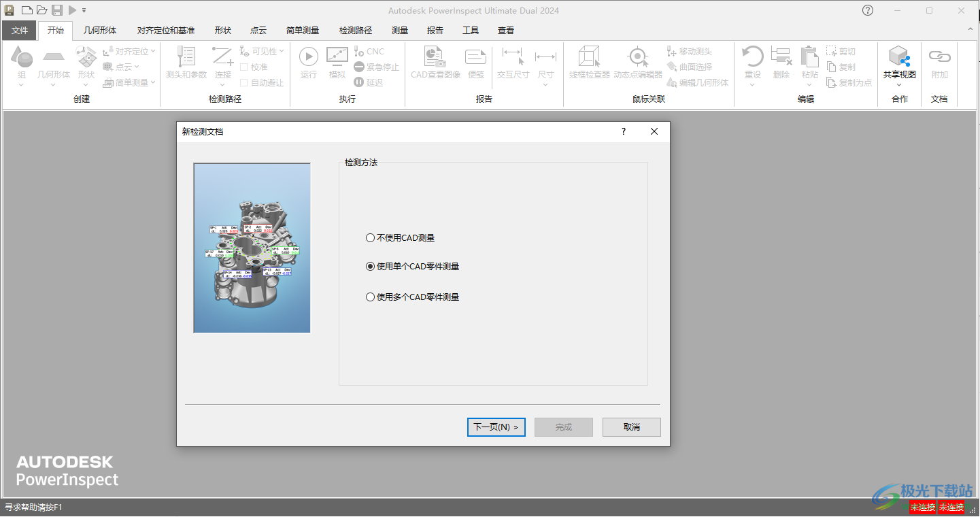Viewport: 980px width, 517px height.
Task: Open the 尺寸 dropdown arrow
Action: click(546, 86)
